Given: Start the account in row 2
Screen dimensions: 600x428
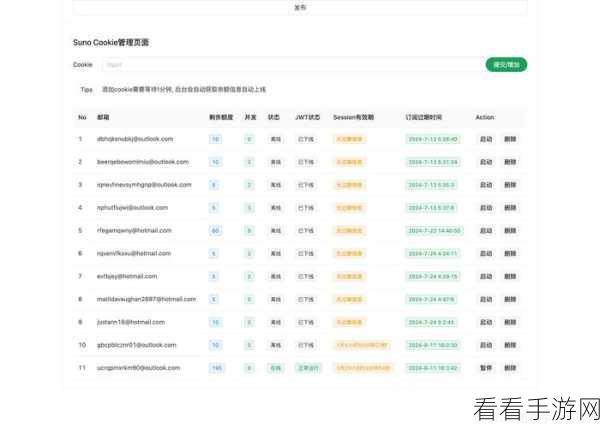Looking at the screenshot, I should pos(486,162).
